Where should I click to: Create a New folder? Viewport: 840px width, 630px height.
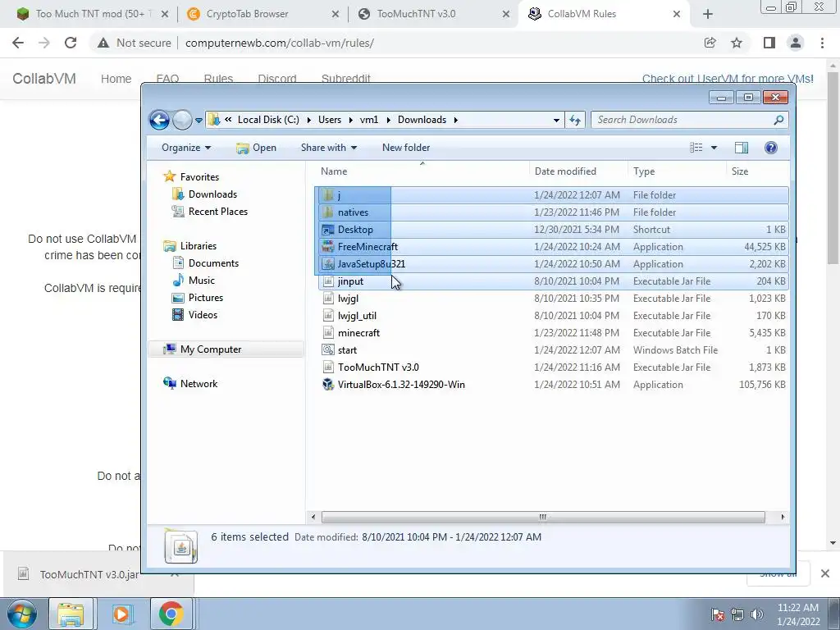pos(405,148)
